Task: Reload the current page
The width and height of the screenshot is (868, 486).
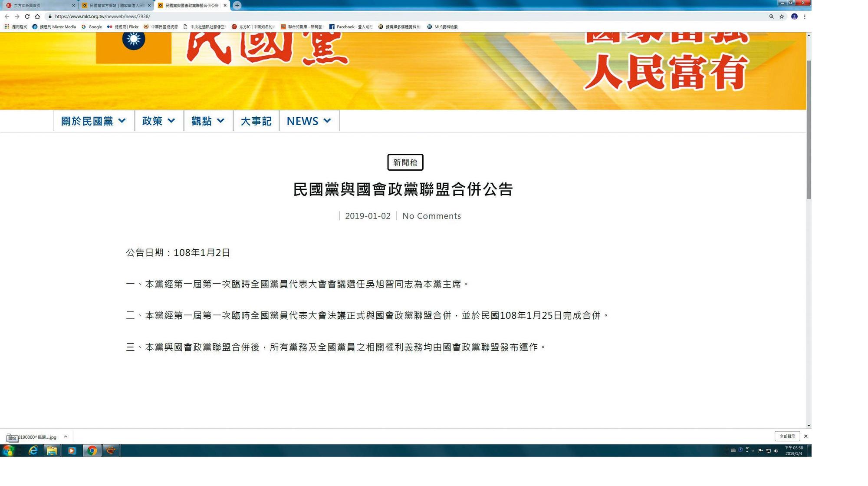Action: (x=27, y=16)
